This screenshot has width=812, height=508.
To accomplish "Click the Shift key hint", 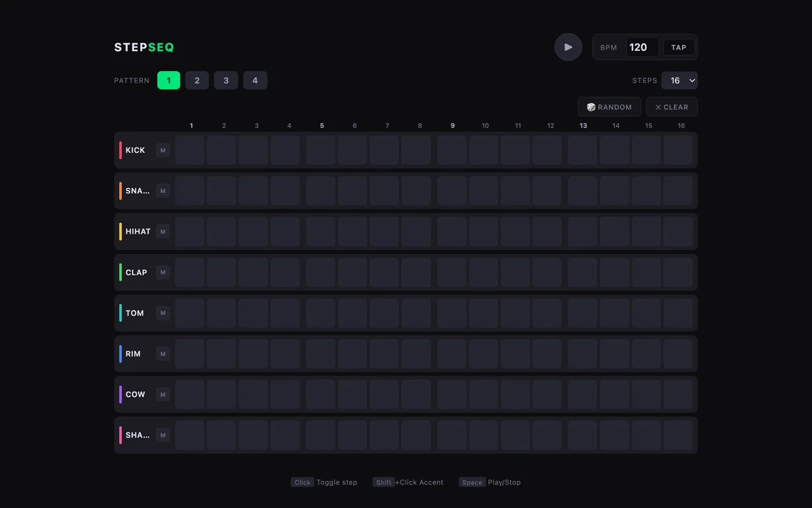I will pos(384,483).
